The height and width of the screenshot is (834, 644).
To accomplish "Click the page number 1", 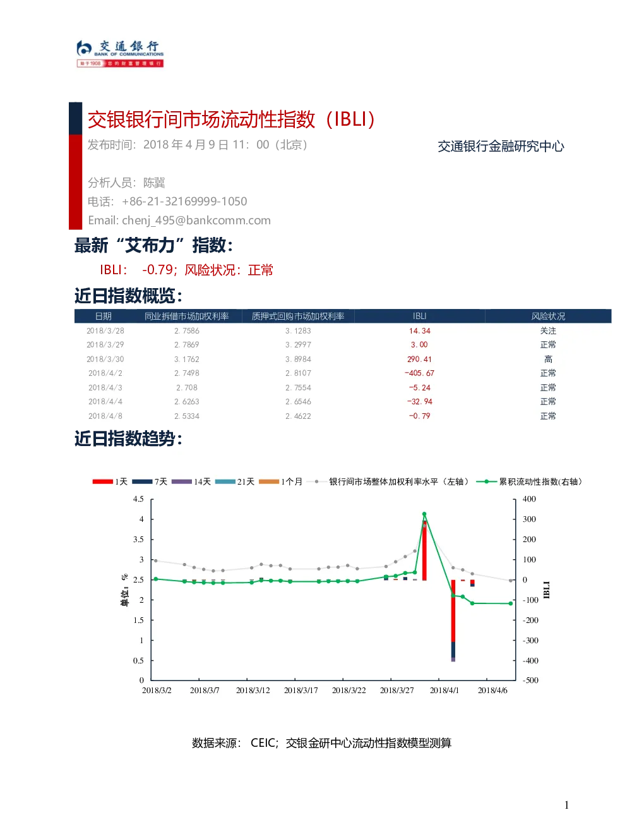I will point(566,805).
